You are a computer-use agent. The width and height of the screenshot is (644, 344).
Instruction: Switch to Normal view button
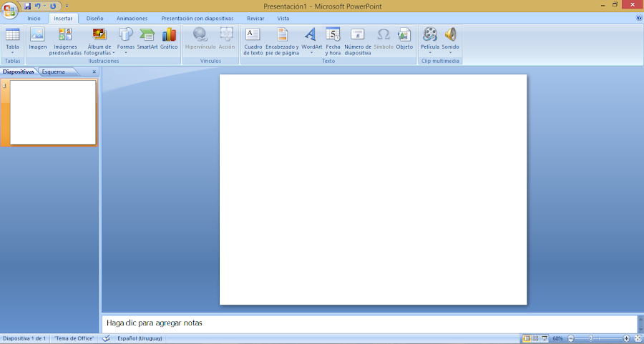point(527,339)
